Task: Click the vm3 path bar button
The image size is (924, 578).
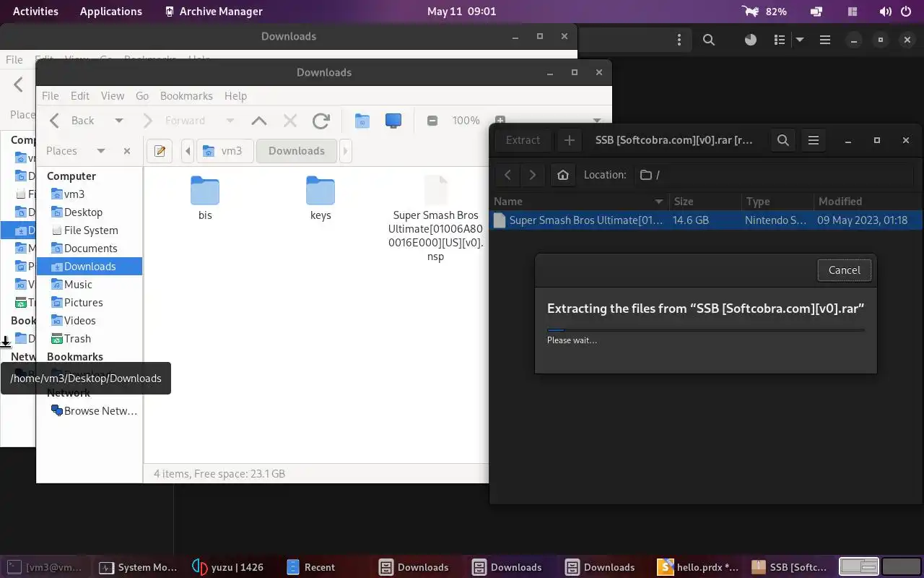Action: tap(225, 151)
